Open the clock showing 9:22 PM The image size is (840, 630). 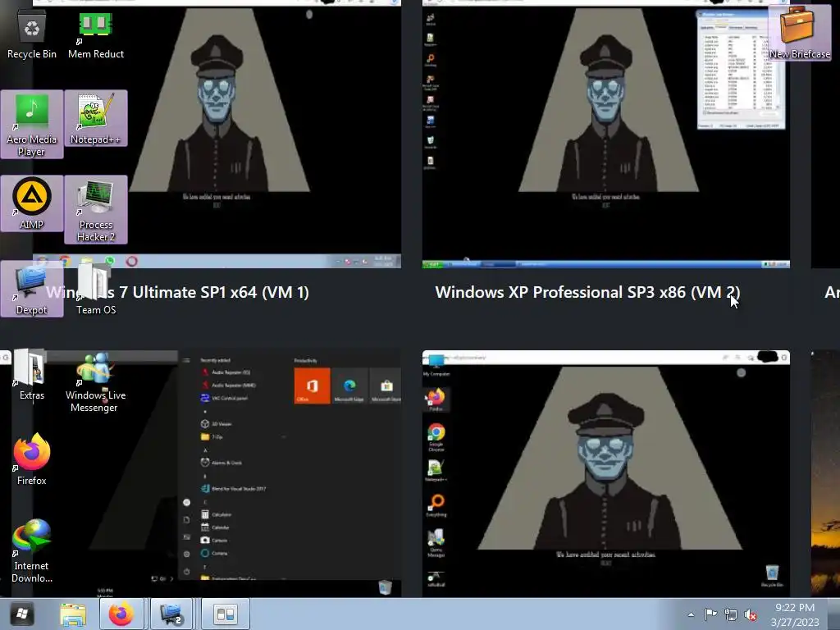click(795, 614)
